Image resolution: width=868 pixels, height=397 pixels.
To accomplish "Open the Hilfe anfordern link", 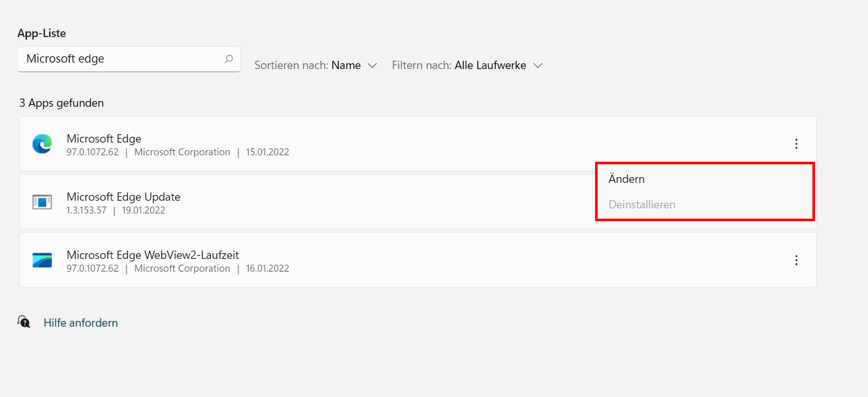I will pos(81,323).
